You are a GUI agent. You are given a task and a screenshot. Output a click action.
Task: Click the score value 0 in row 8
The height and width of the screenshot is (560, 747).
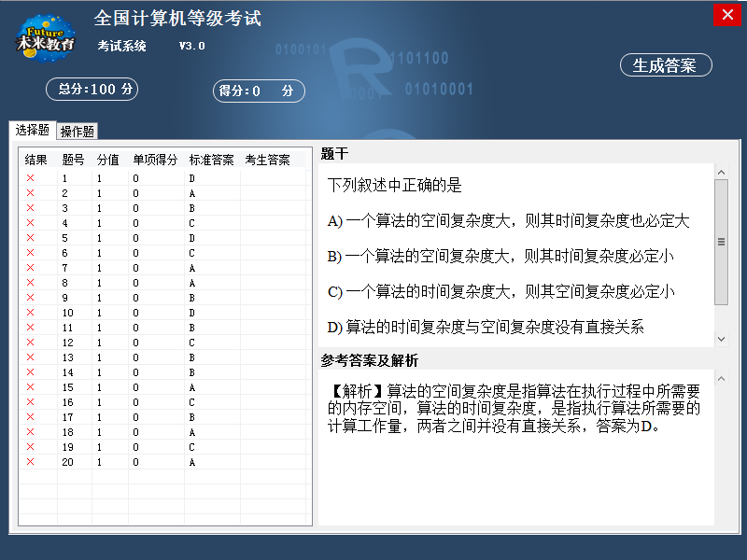tap(135, 283)
